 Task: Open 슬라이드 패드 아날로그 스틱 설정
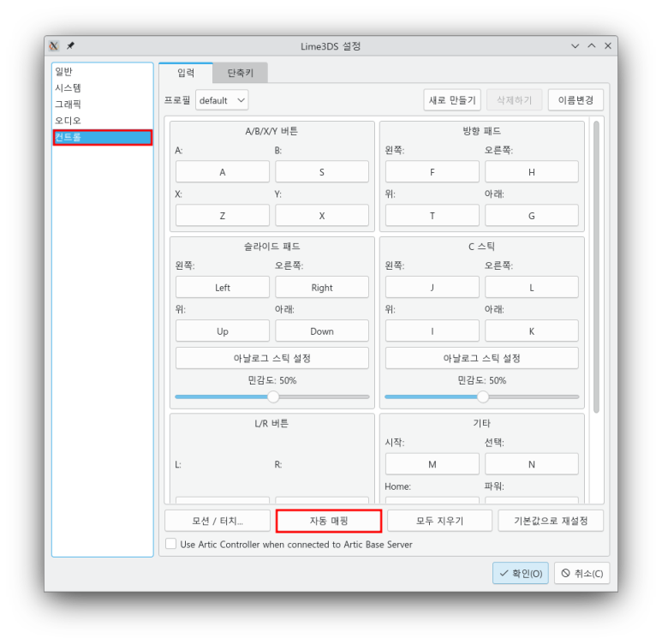click(272, 358)
